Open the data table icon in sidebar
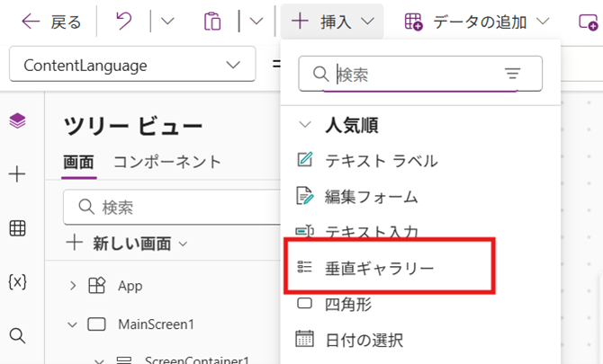The width and height of the screenshot is (603, 364). [x=17, y=228]
